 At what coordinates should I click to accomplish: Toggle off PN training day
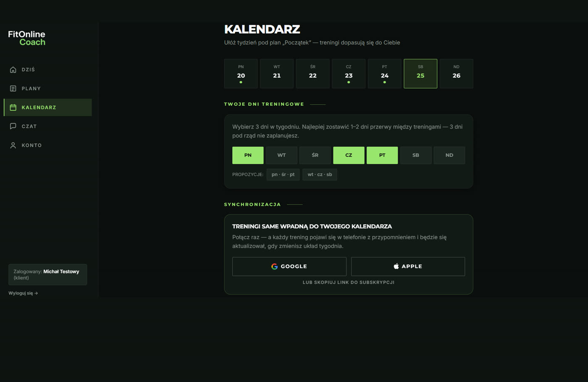click(x=248, y=155)
